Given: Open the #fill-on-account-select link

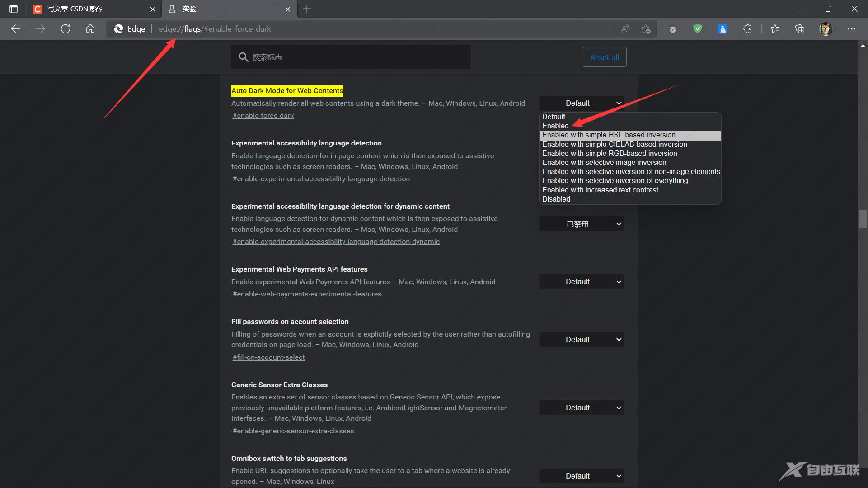Looking at the screenshot, I should (268, 357).
